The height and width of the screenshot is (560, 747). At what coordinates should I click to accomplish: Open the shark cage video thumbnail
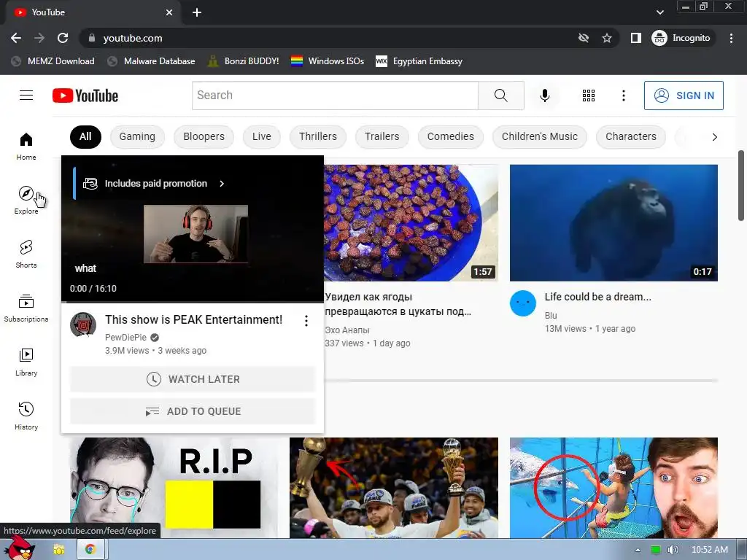click(x=614, y=488)
